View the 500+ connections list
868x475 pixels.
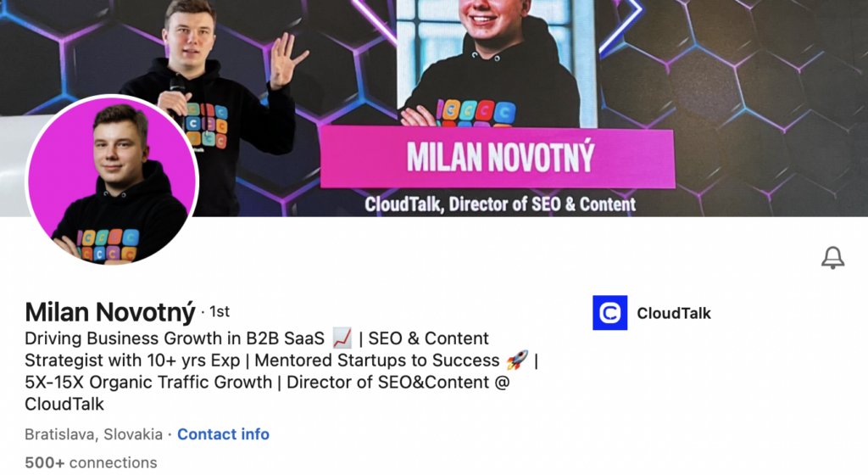(x=91, y=463)
